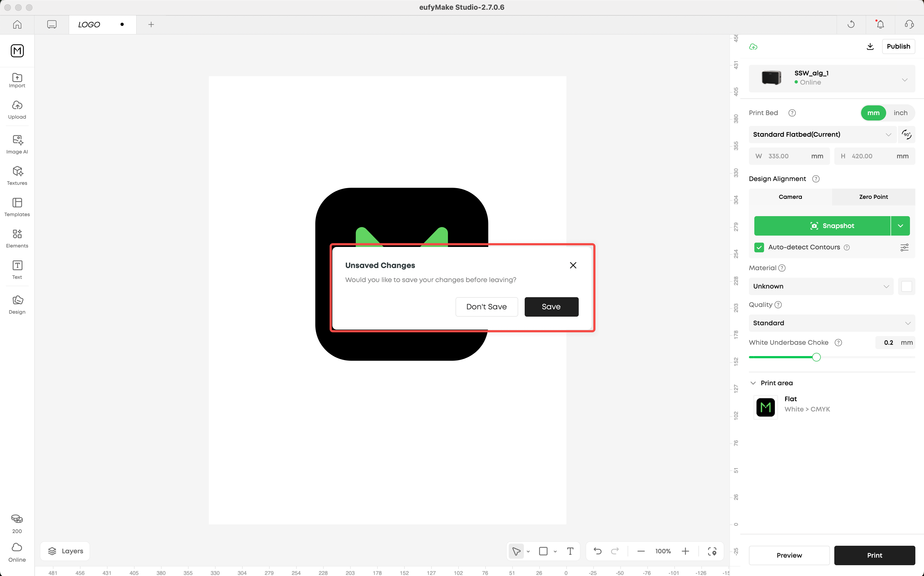Zoom in with plus icon

685,551
